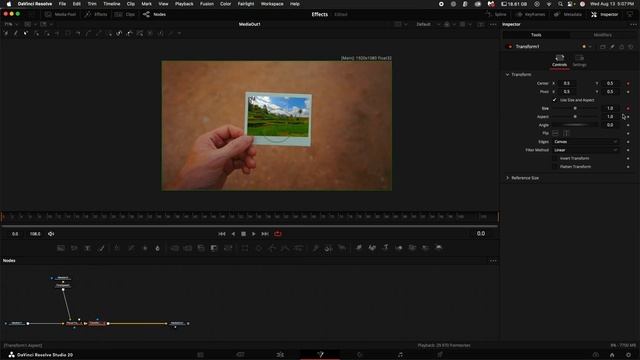Open Nodes panel options menu
The width and height of the screenshot is (640, 360).
pyautogui.click(x=493, y=261)
